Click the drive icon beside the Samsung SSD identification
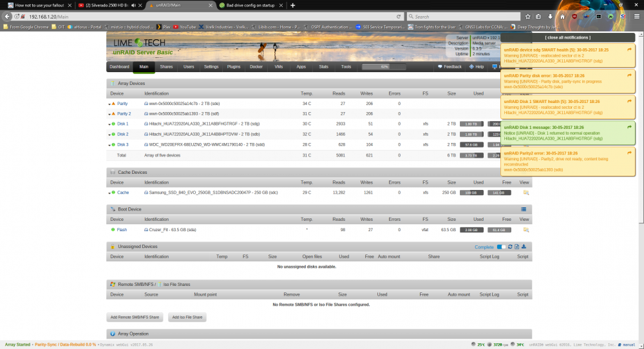The width and height of the screenshot is (644, 349). (x=146, y=192)
